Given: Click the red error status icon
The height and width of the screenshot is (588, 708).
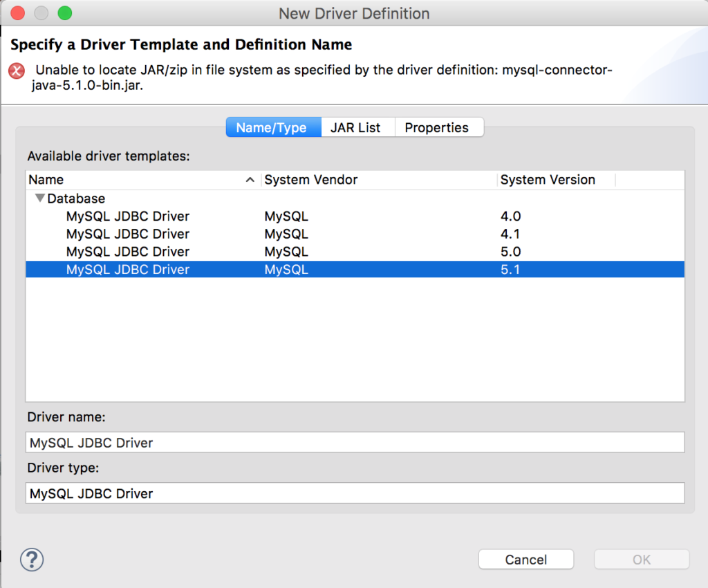Looking at the screenshot, I should coord(15,71).
